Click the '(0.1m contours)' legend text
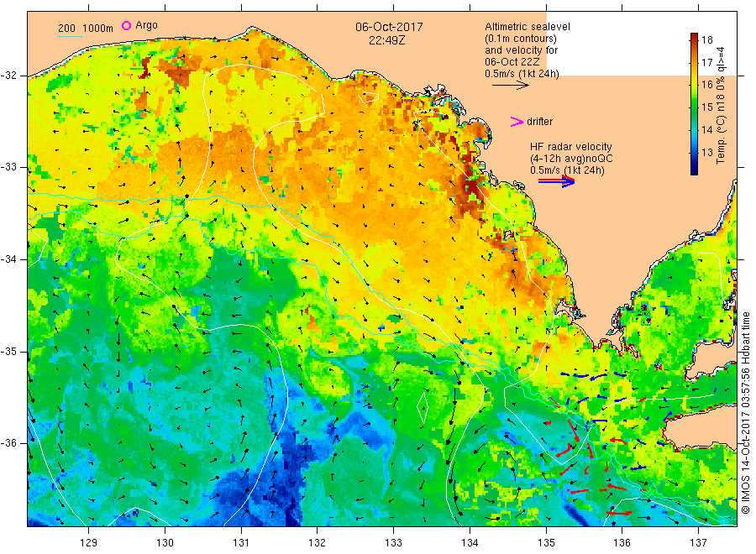 (521, 39)
